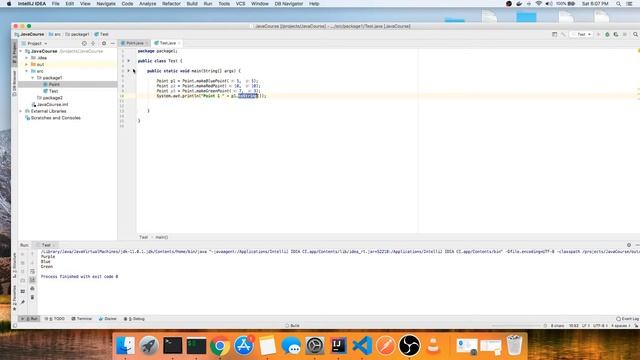
Task: Open the Refactor menu
Action: (x=171, y=4)
